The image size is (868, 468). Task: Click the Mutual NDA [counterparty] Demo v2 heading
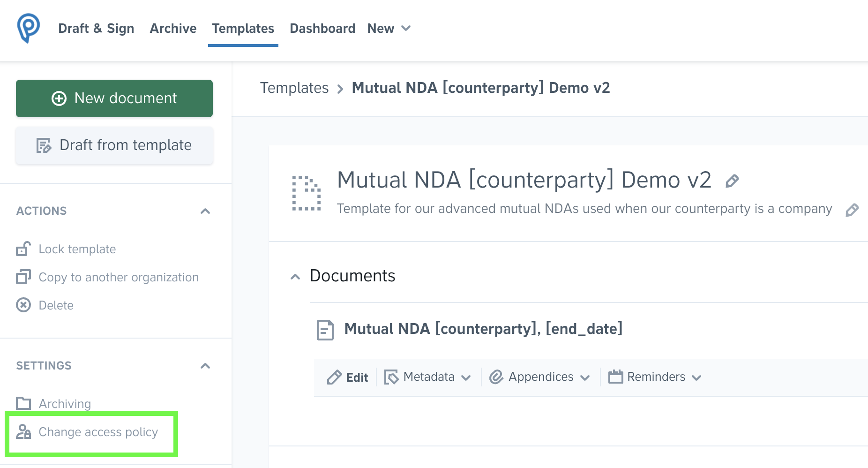[x=524, y=180]
